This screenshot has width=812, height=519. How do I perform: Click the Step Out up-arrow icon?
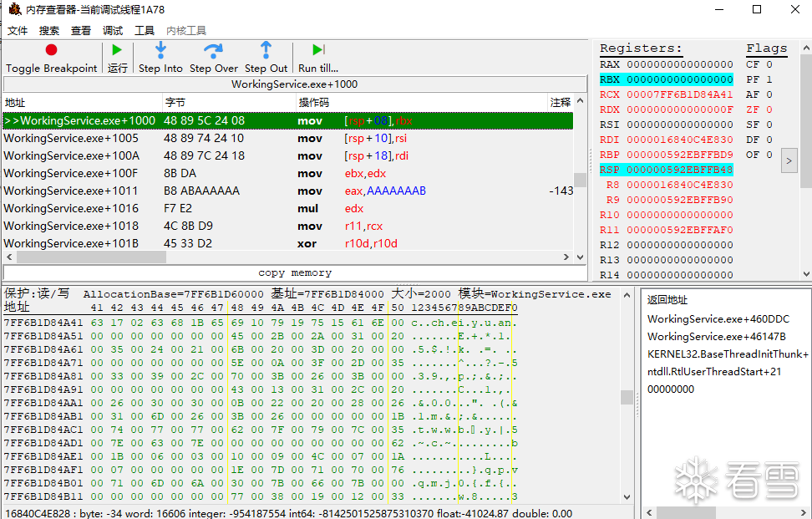click(x=266, y=49)
